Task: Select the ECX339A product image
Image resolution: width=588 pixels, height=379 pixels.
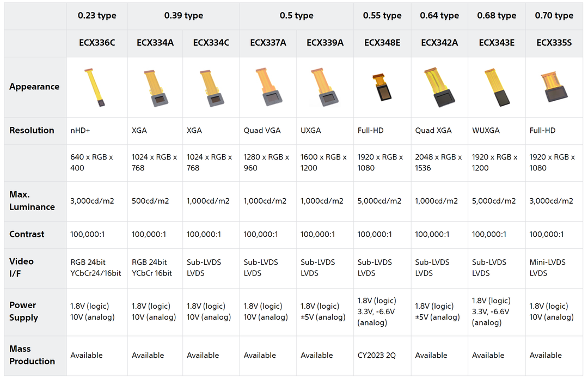Action: [x=324, y=88]
